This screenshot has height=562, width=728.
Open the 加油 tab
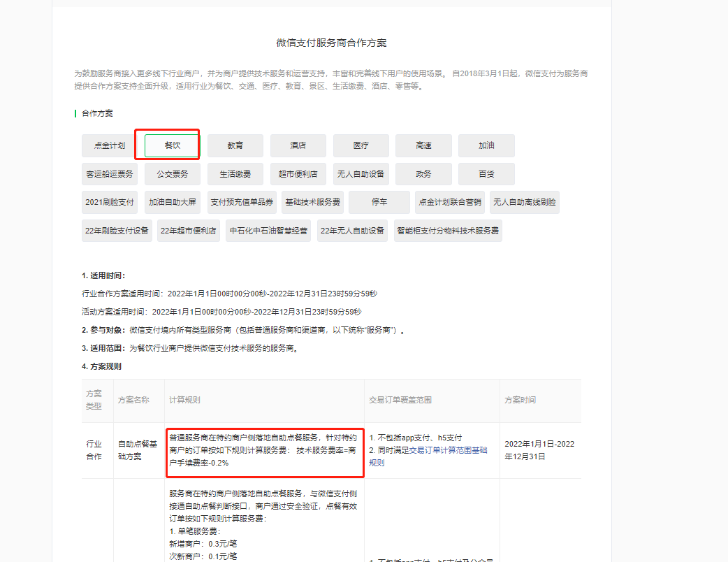click(486, 145)
